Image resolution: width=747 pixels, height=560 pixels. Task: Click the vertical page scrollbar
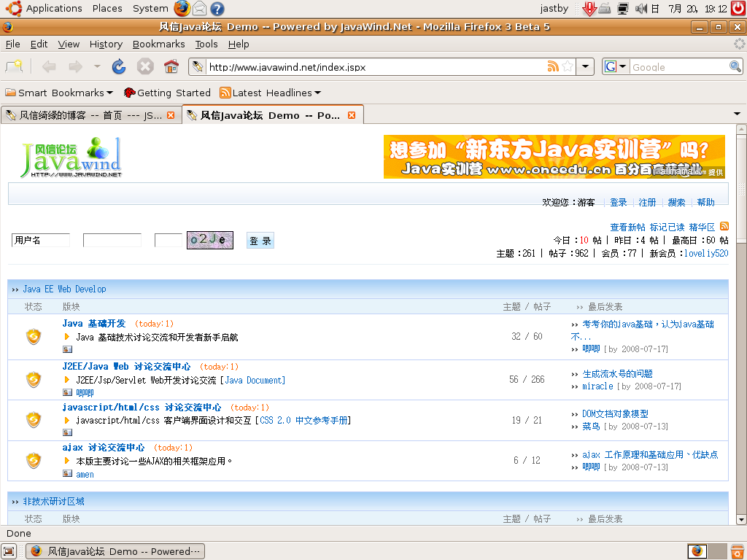tap(741, 328)
